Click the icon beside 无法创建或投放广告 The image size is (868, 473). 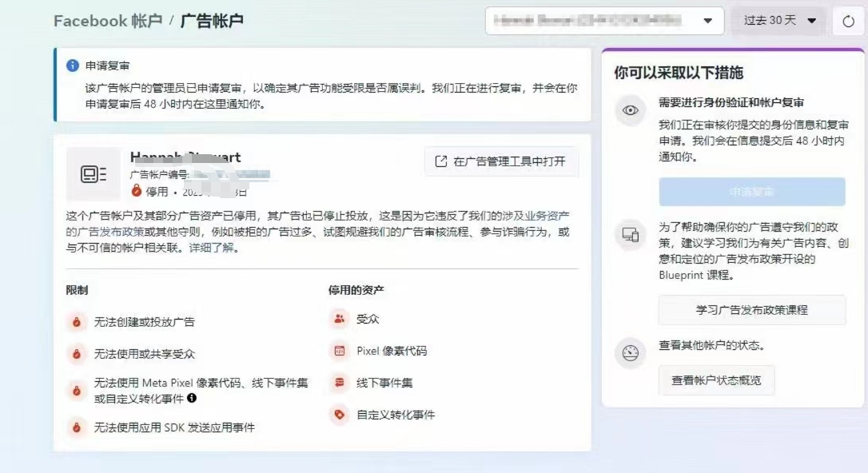[77, 322]
